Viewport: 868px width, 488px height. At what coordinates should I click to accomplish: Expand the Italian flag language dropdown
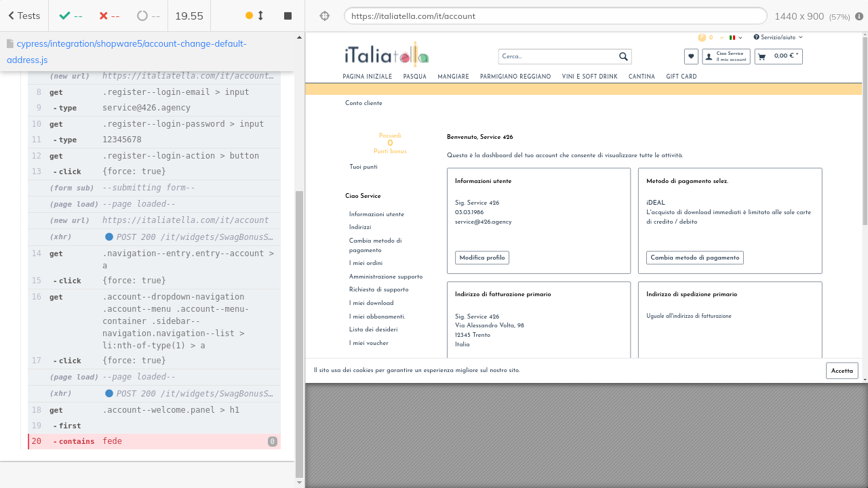click(735, 38)
